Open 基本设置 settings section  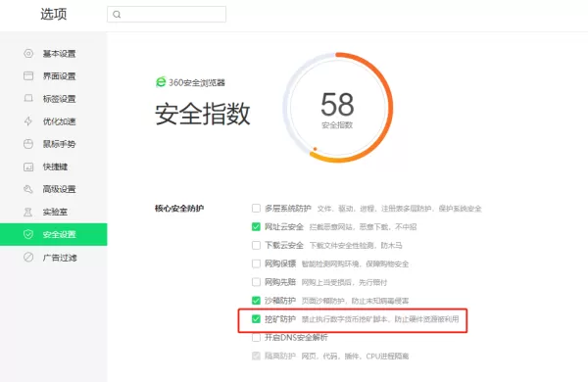click(54, 54)
